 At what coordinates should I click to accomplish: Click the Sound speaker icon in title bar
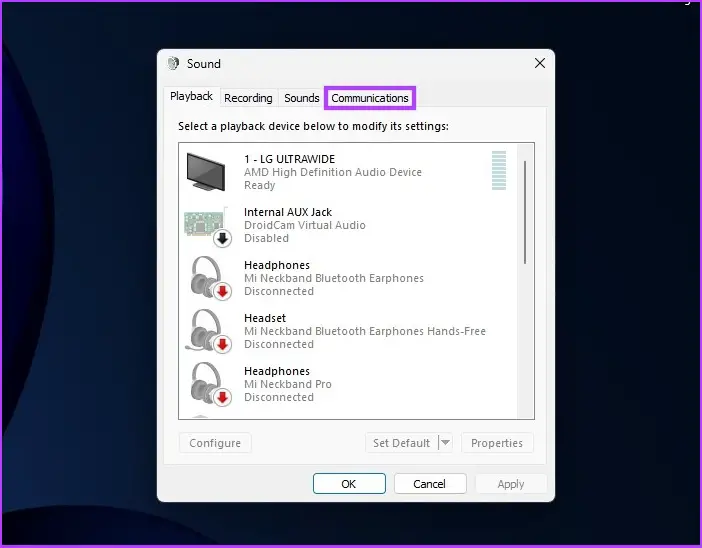tap(174, 63)
